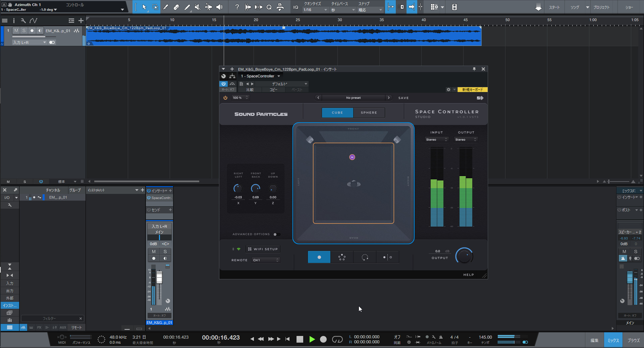
Task: Open the Project page tab
Action: (601, 7)
